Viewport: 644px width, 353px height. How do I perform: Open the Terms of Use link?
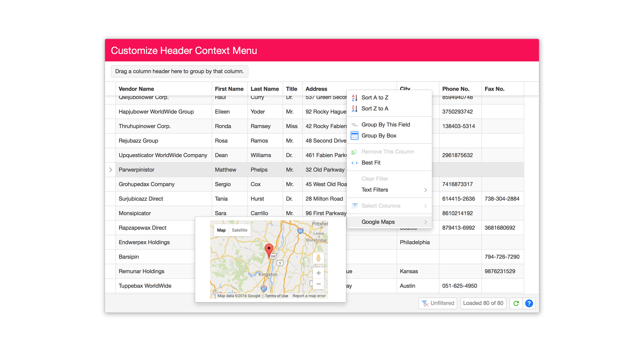click(x=276, y=296)
